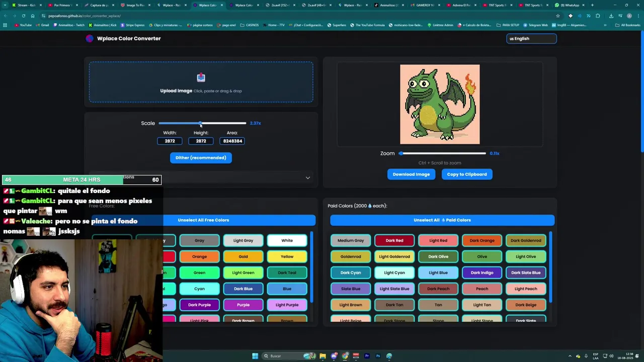Select the Dark Indigo paid color swatch

[482, 273]
